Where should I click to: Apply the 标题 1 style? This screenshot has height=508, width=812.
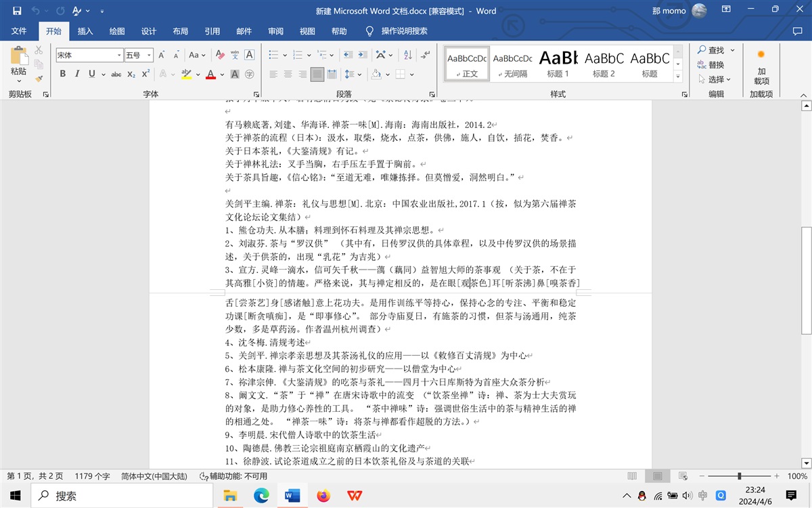click(558, 64)
